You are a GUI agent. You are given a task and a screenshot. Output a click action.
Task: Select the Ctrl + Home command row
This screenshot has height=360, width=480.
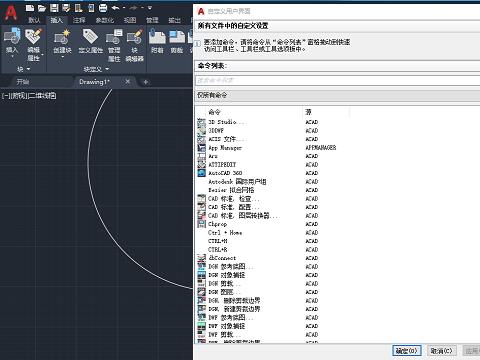(x=337, y=233)
